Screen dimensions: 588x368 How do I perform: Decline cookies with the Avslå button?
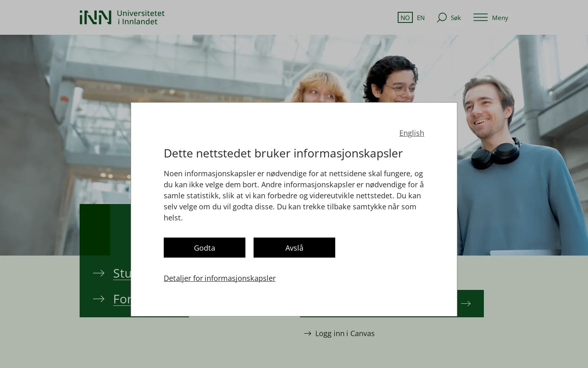294,247
